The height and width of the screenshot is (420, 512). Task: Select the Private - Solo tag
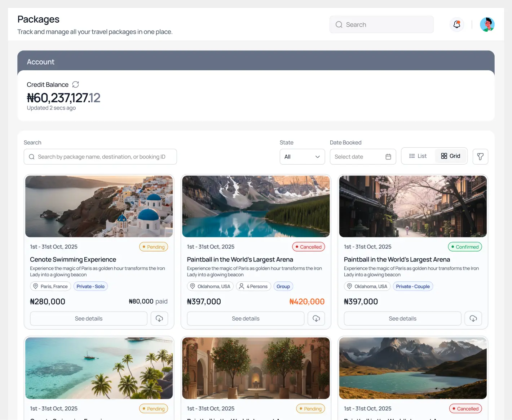(x=91, y=286)
